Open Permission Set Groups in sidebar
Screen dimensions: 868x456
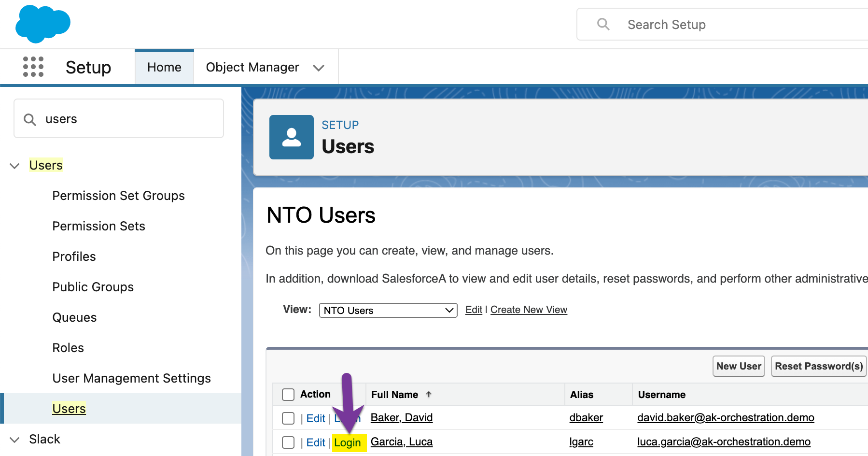pos(119,196)
